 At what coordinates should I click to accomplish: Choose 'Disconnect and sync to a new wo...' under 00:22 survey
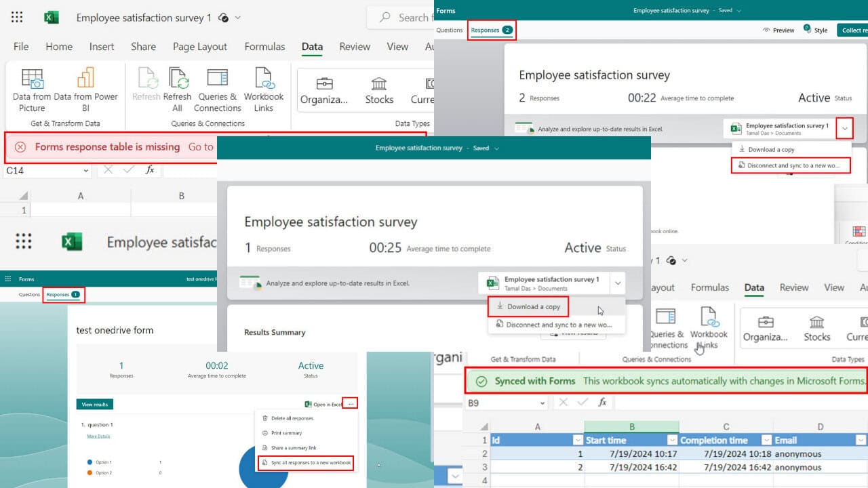tap(791, 165)
